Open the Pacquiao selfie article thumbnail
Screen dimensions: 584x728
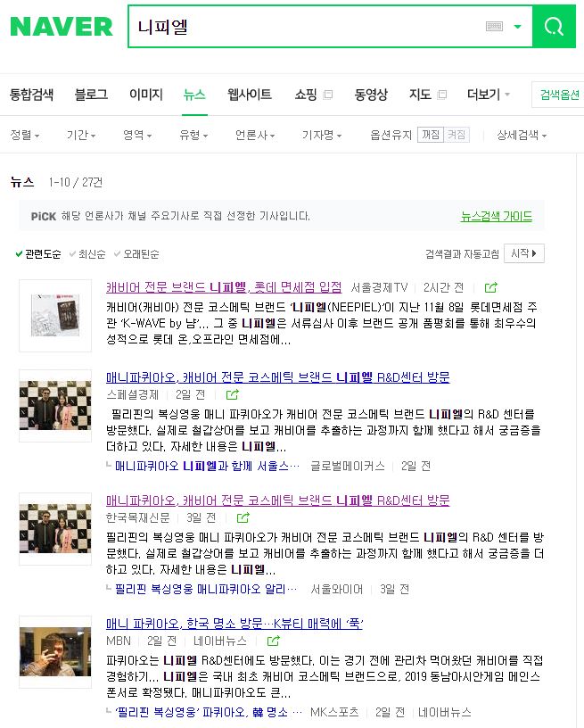tap(55, 652)
